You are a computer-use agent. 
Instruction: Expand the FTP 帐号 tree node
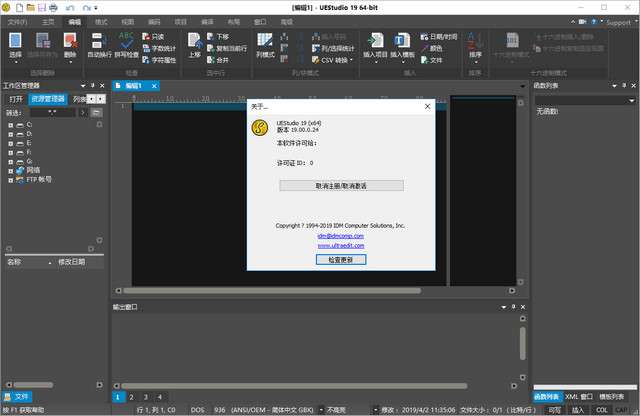(11, 180)
